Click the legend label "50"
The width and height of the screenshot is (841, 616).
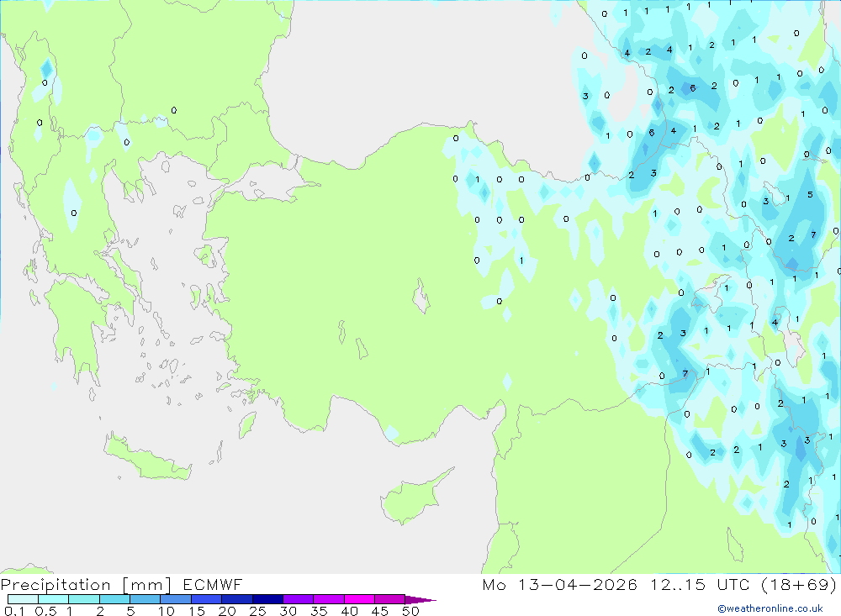410,611
